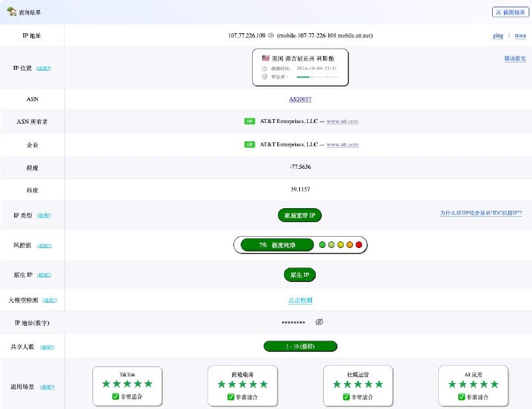
Task: Select the longitude value -77.5636
Action: click(x=301, y=167)
